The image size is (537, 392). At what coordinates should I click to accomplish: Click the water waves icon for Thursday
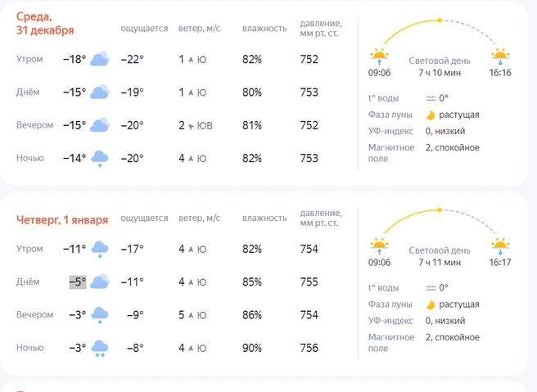point(431,288)
